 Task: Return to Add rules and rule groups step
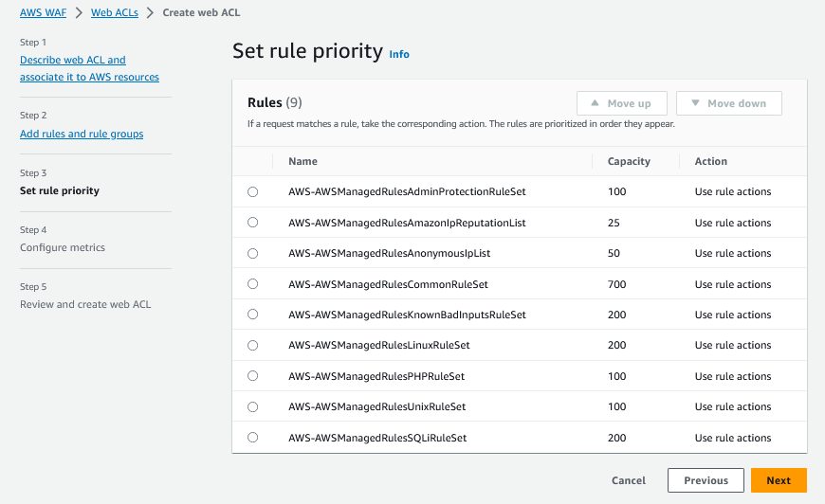pyautogui.click(x=82, y=134)
